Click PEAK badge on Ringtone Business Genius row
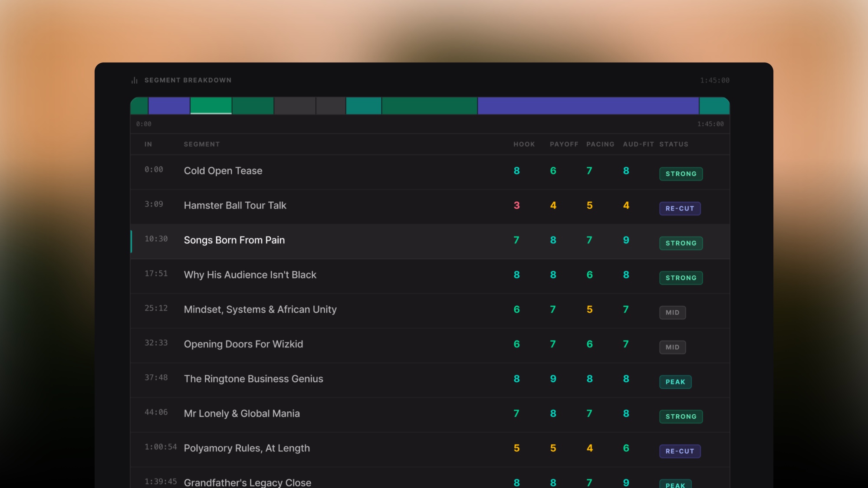Viewport: 868px width, 488px height. [675, 382]
